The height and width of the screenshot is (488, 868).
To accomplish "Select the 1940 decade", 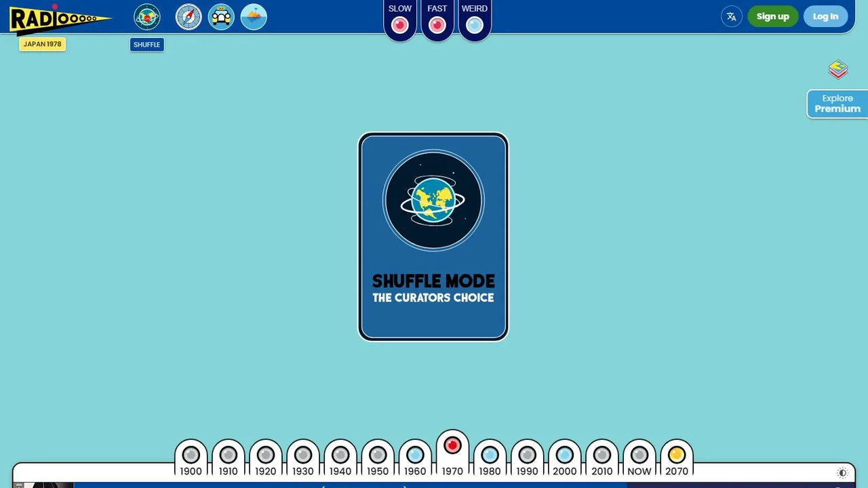I will [x=340, y=459].
